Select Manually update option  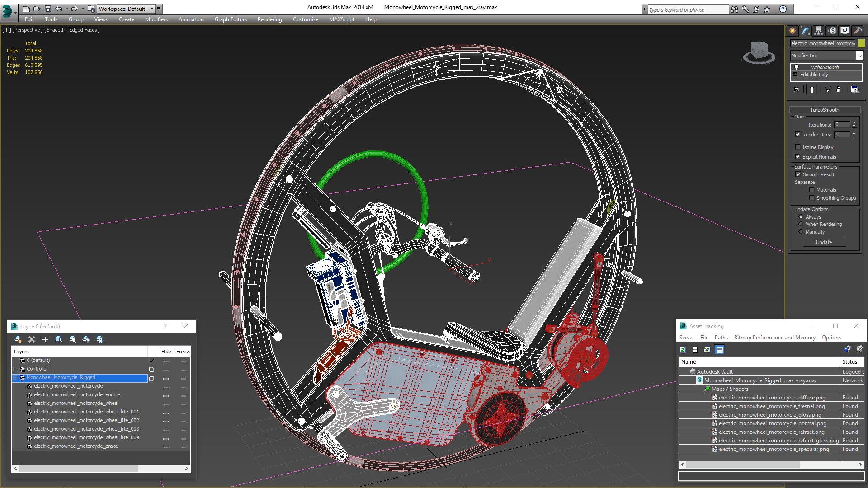click(x=801, y=232)
